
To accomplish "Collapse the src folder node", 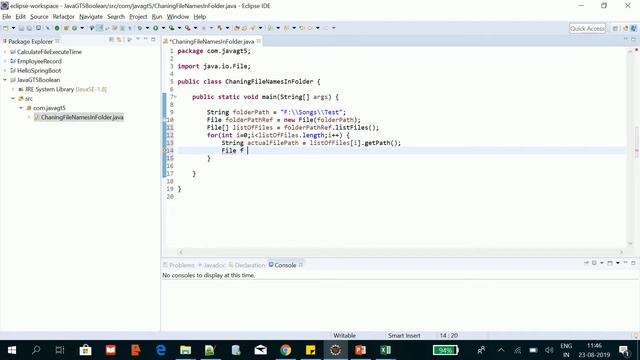I will pos(13,98).
